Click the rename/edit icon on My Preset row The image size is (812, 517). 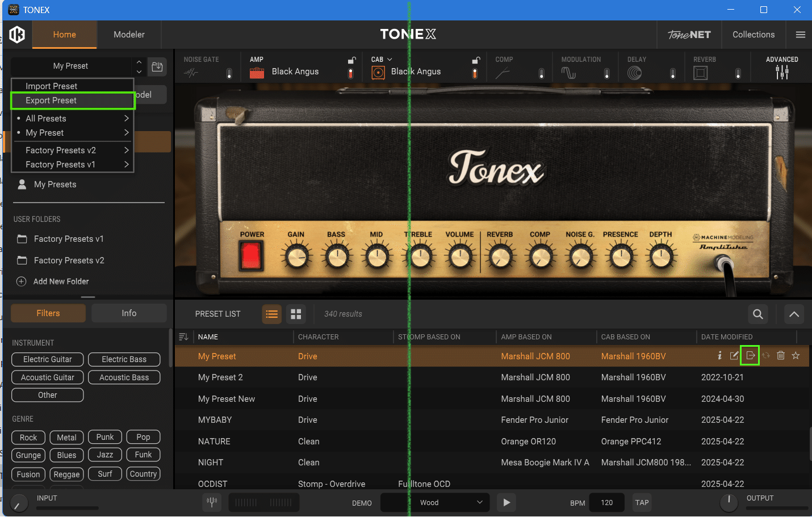pos(735,355)
